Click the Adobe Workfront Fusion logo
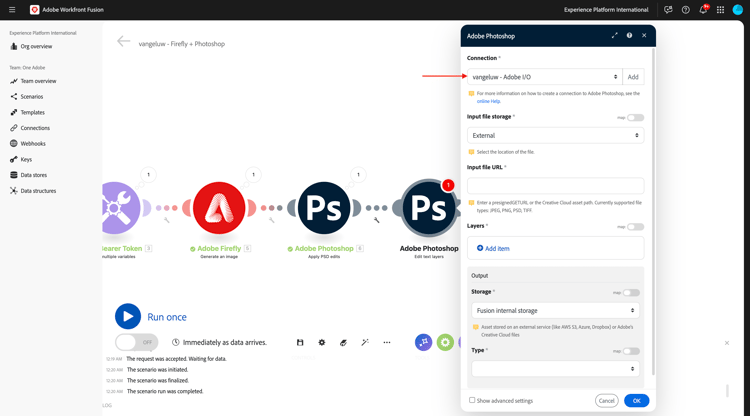 34,10
